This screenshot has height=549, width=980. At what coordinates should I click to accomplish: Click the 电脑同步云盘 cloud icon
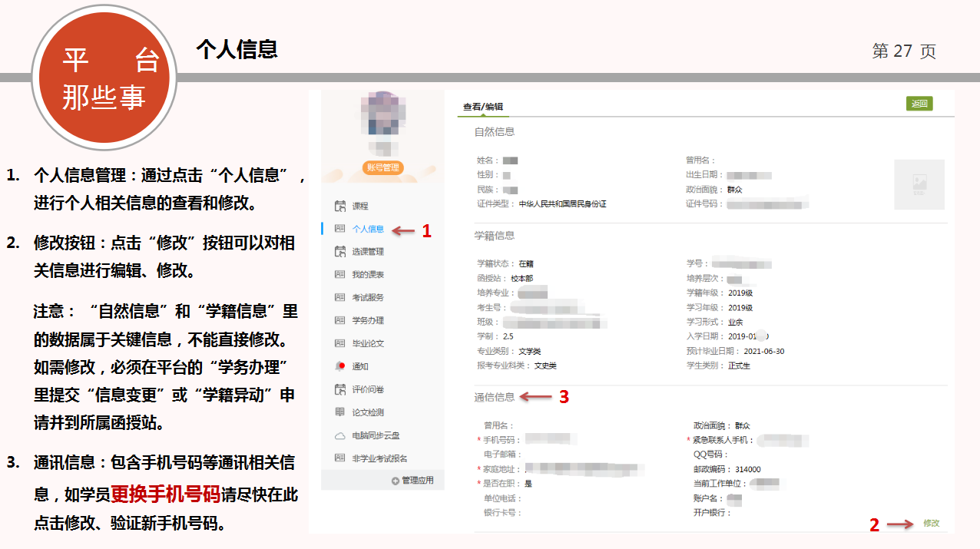pos(340,435)
